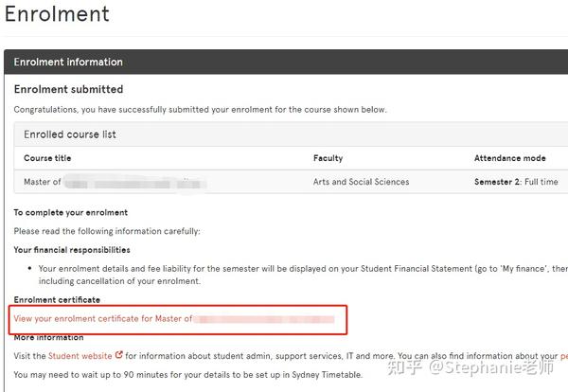Click the Enrolled course list header bar

click(291, 134)
